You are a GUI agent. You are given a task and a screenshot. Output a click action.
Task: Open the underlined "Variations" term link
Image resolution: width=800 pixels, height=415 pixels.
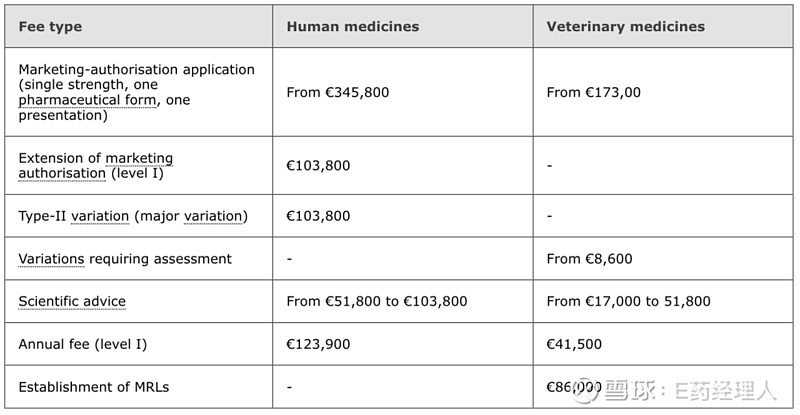click(51, 259)
